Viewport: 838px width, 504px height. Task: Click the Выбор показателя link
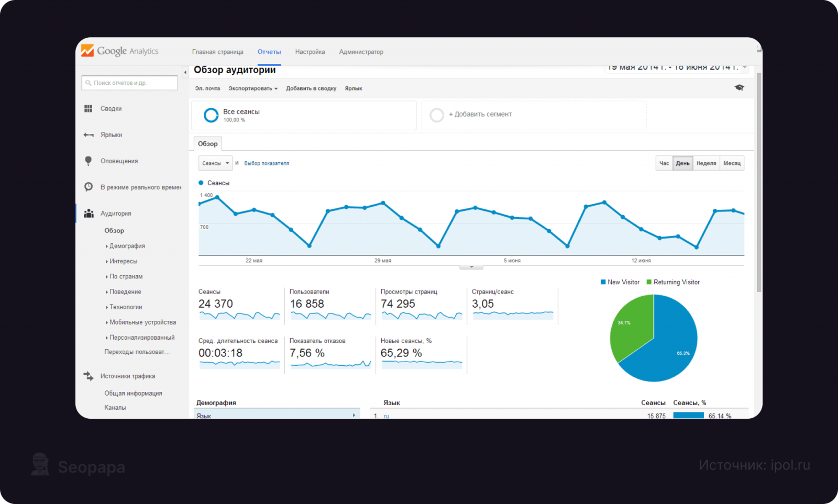click(x=267, y=163)
